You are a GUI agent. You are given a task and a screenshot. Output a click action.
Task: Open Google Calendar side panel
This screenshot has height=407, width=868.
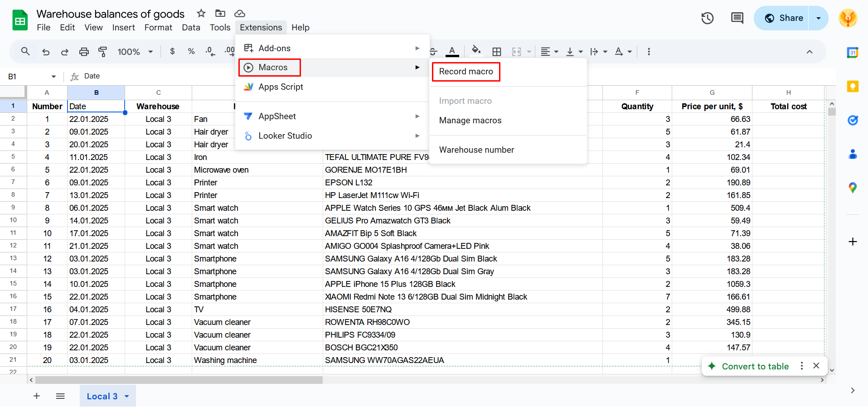[853, 53]
